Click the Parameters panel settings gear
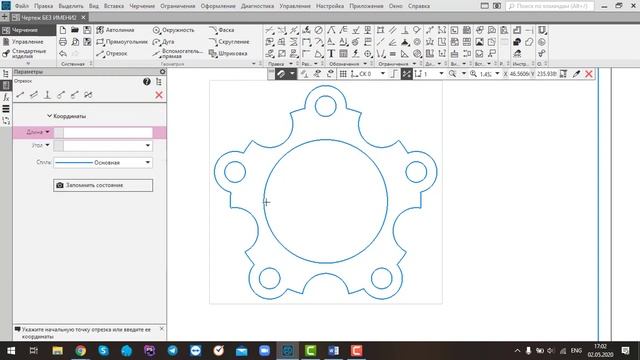Viewport: 640px width, 360px height. [x=162, y=72]
